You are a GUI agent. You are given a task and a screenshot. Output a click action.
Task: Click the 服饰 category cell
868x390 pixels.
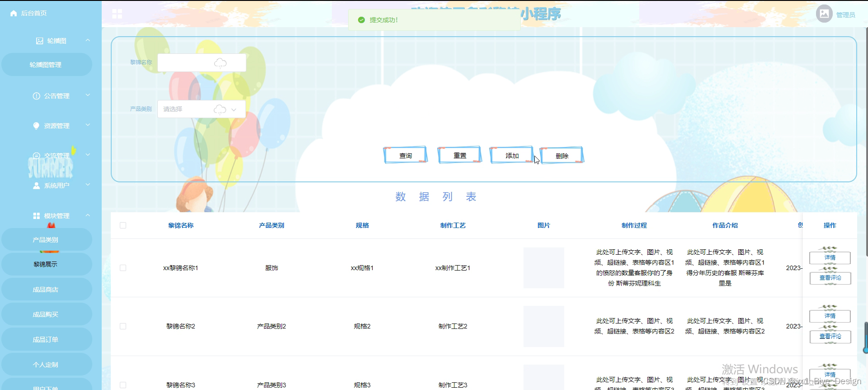272,268
